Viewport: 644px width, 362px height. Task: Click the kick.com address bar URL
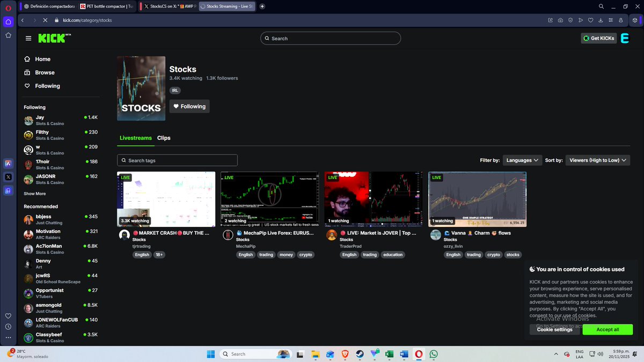click(x=87, y=20)
